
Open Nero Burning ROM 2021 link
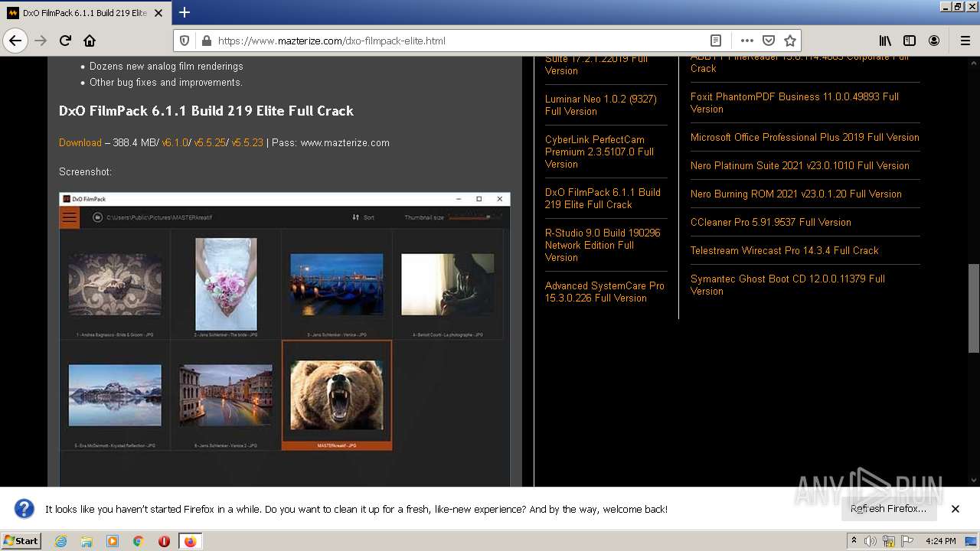tap(796, 194)
